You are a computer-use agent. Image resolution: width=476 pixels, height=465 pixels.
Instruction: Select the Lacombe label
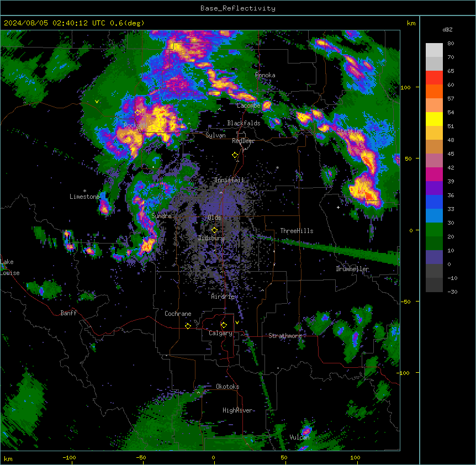pos(248,105)
